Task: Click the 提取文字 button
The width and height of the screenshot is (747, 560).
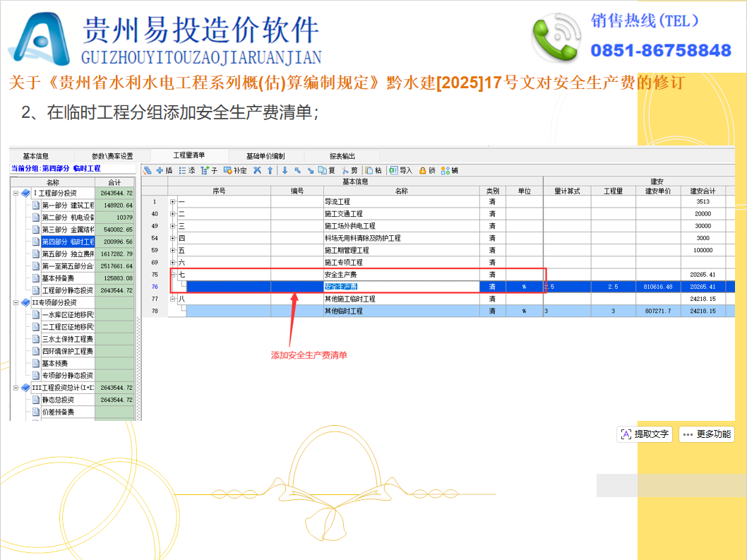Action: coord(644,434)
